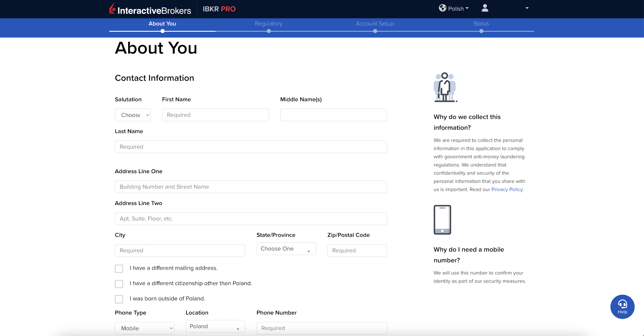Open the user profile icon
644x336 pixels.
point(485,8)
